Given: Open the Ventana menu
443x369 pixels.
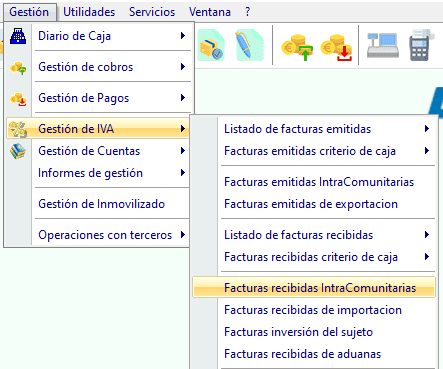Looking at the screenshot, I should click(x=210, y=12).
